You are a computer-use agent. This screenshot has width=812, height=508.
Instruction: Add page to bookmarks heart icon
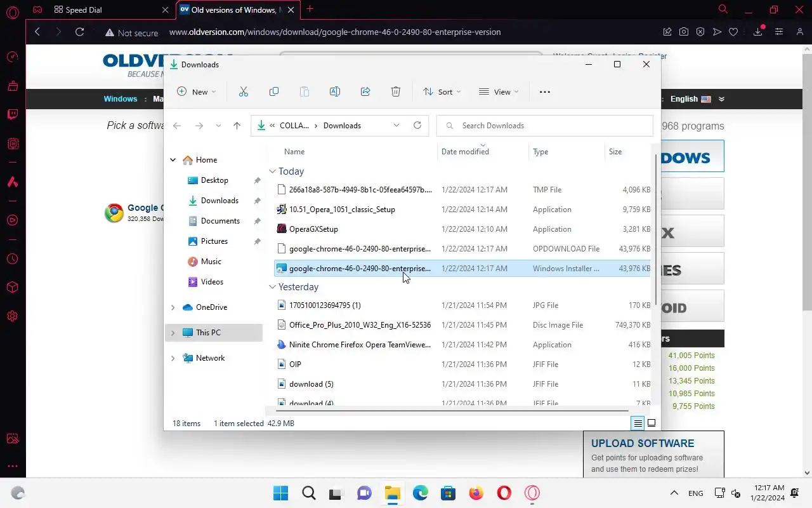point(733,32)
